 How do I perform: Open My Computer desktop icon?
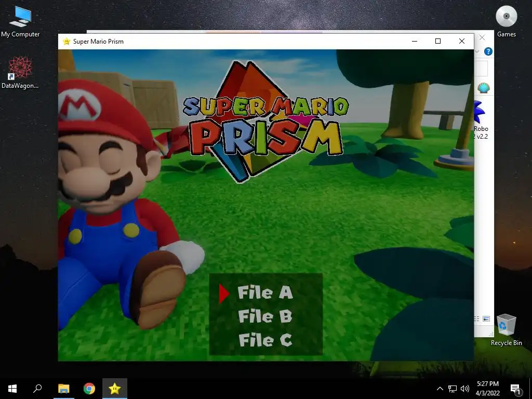(20, 22)
